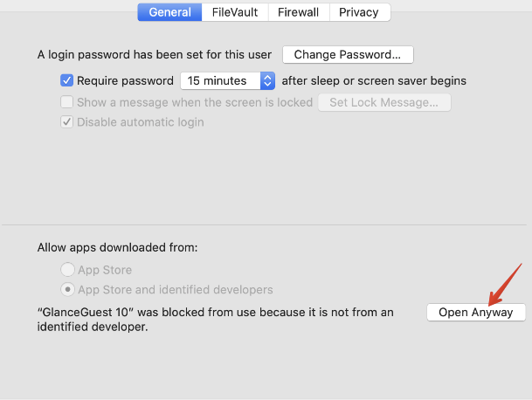Click the GlanceGuest 10 blocked message text

[215, 320]
